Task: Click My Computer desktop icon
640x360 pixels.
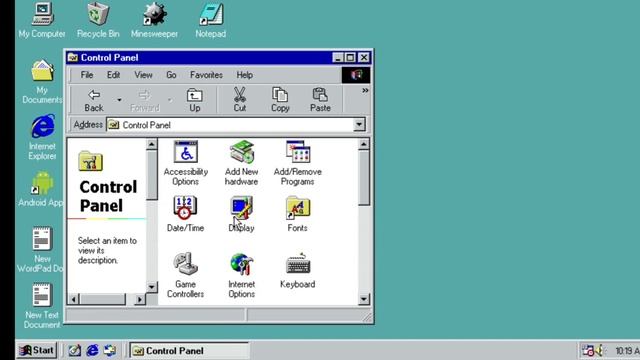Action: click(x=42, y=20)
